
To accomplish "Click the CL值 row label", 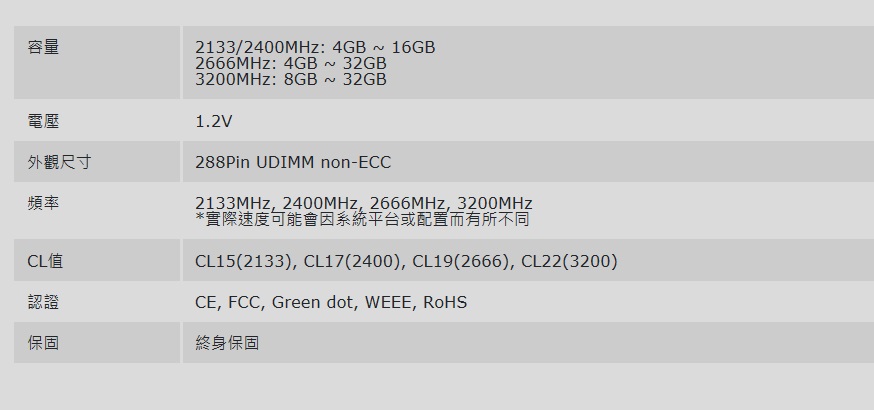I will [45, 261].
